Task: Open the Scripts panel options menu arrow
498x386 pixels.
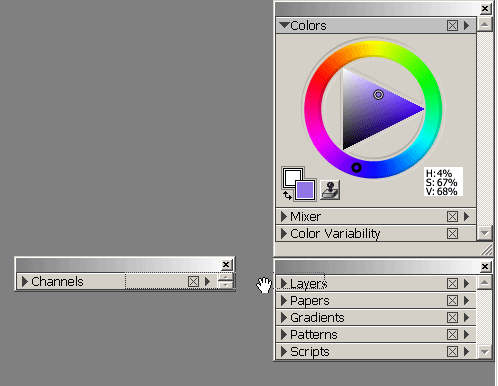Action: tap(466, 352)
